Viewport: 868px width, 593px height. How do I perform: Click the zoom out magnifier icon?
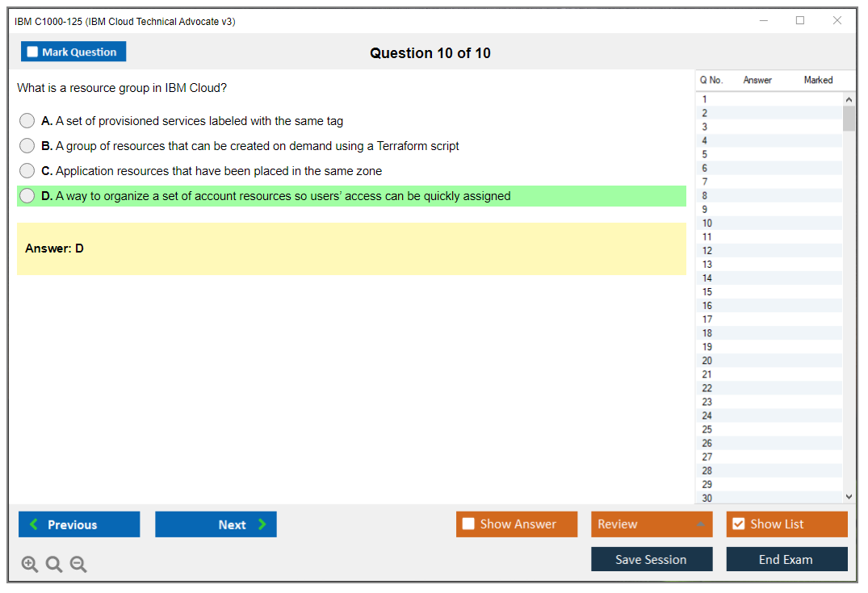pos(78,565)
